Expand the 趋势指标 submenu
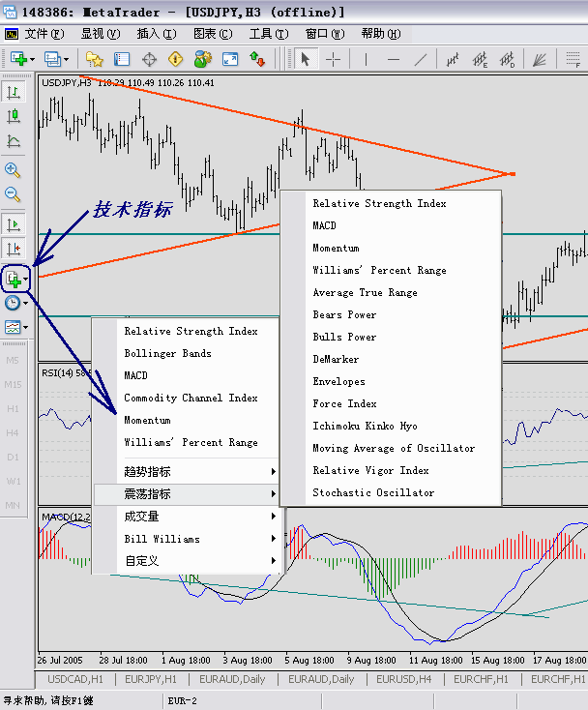The width and height of the screenshot is (588, 710). 186,472
